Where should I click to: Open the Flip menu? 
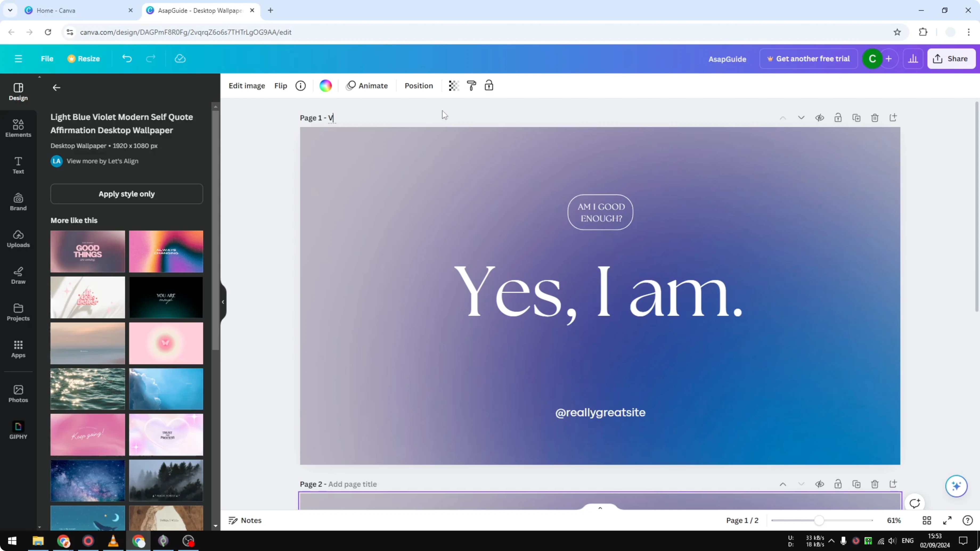[x=281, y=85]
